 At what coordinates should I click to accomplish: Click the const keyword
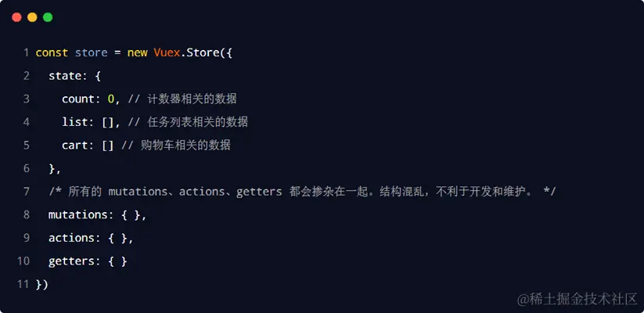[x=52, y=52]
